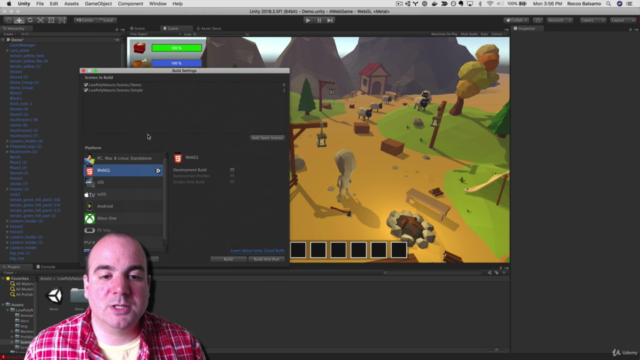Select the Android platform entry
Image resolution: width=640 pixels, height=360 pixels.
click(123, 206)
